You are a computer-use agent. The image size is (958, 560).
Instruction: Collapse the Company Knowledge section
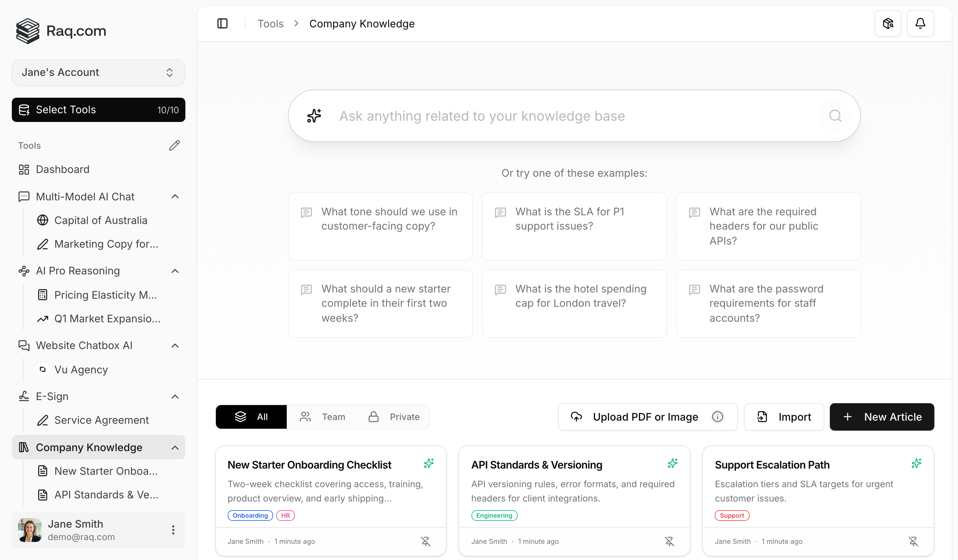point(175,447)
